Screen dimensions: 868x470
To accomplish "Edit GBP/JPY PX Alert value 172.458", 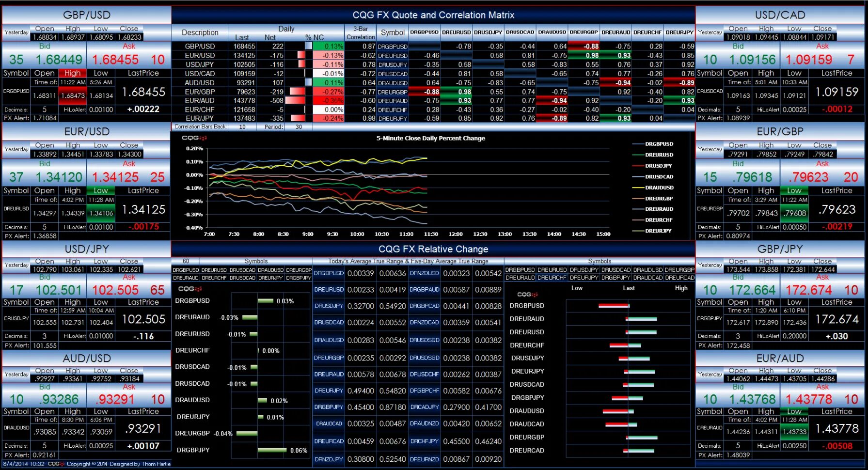I will 738,345.
